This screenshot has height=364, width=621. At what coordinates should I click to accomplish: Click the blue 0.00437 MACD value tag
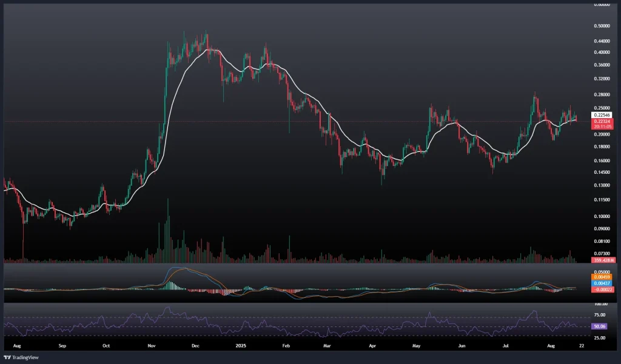coord(602,283)
